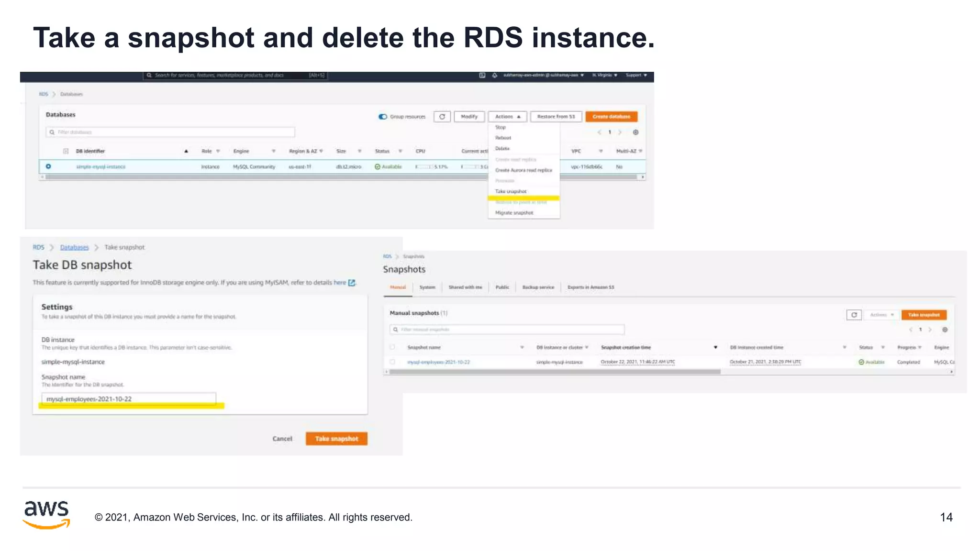This screenshot has height=551, width=980.
Task: Toggle the Group resources switch
Action: point(382,117)
